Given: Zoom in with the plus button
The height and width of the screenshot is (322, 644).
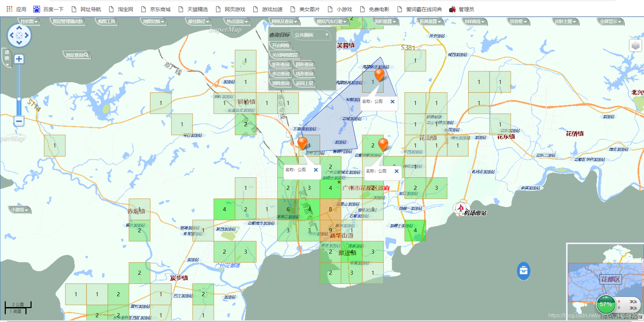Looking at the screenshot, I should [19, 59].
